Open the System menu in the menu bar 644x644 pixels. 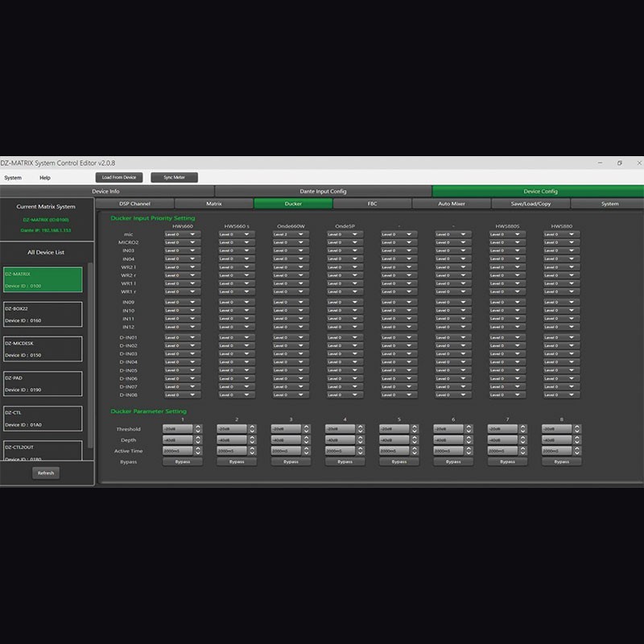coord(13,178)
